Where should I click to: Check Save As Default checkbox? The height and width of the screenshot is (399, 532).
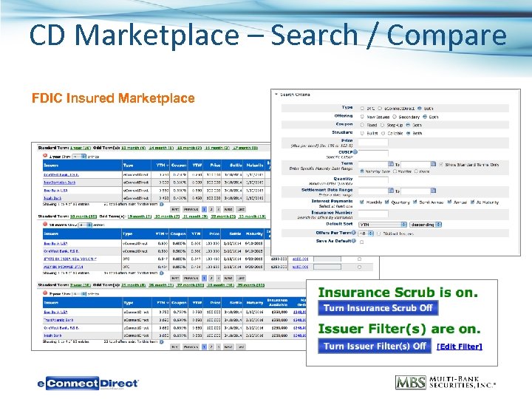[x=361, y=242]
